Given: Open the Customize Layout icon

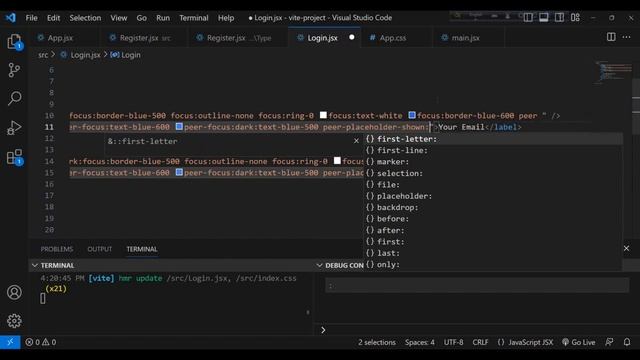Looking at the screenshot, I should (575, 17).
